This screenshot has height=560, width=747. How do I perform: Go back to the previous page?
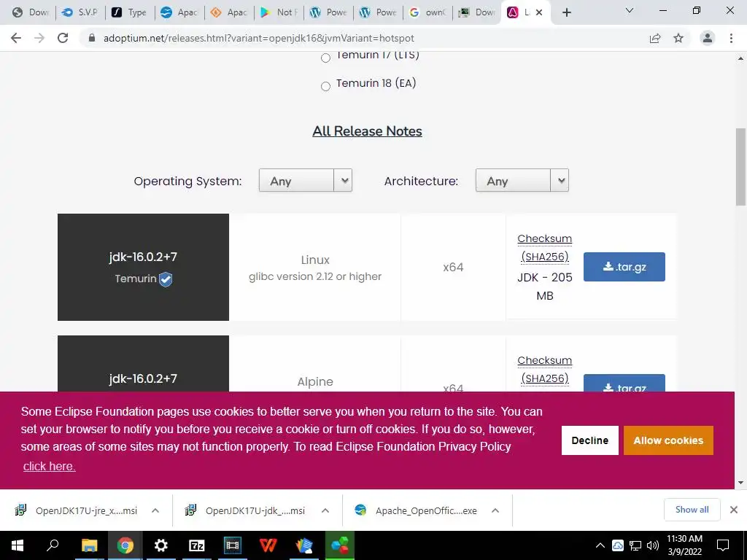point(16,38)
